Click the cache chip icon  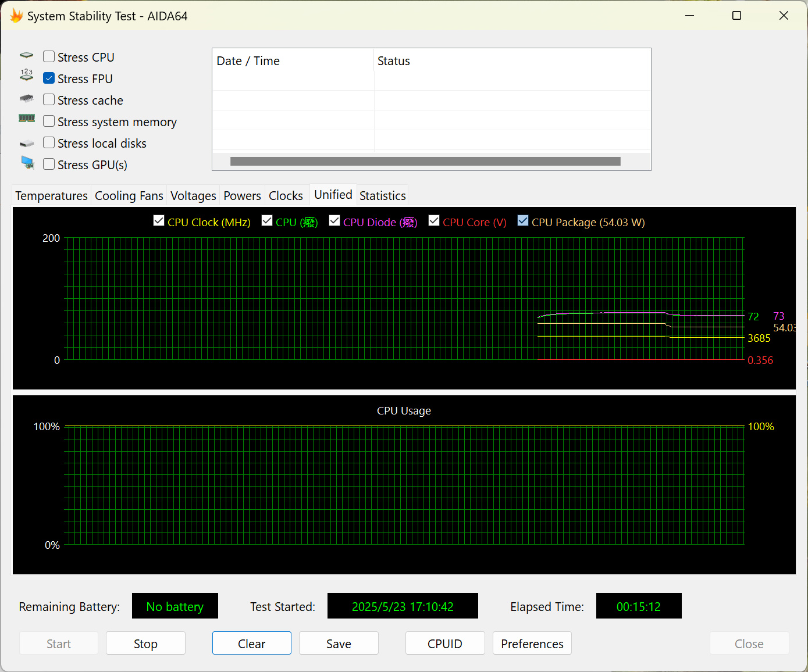click(x=27, y=99)
